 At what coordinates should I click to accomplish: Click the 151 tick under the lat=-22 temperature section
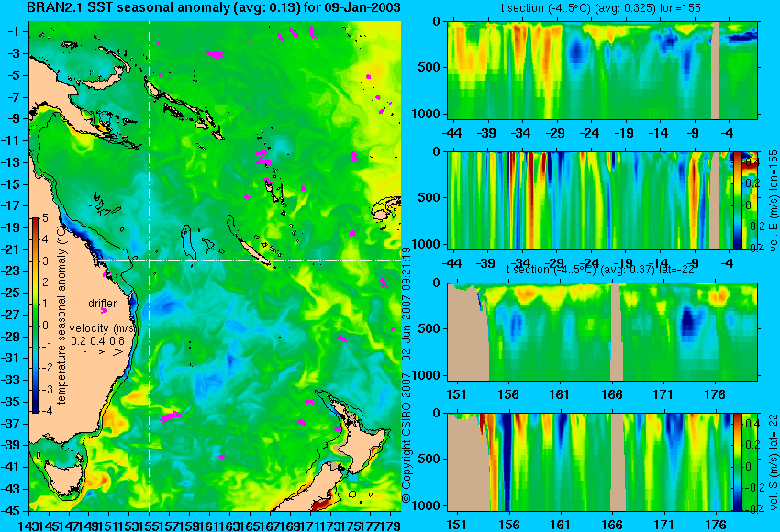click(x=456, y=394)
